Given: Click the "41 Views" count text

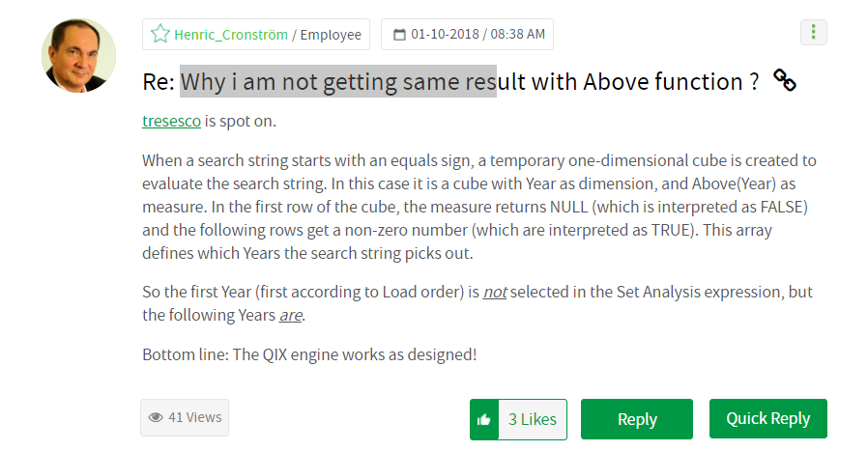Looking at the screenshot, I should [194, 417].
